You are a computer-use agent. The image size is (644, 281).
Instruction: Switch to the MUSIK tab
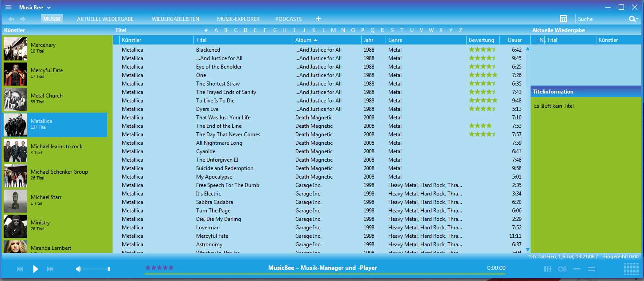point(52,19)
